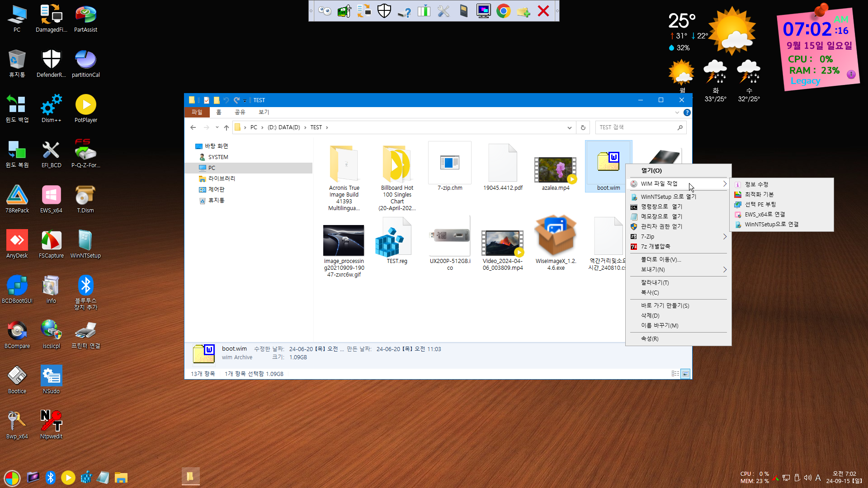Open Explorer help question mark
The height and width of the screenshot is (488, 868).
[x=687, y=113]
